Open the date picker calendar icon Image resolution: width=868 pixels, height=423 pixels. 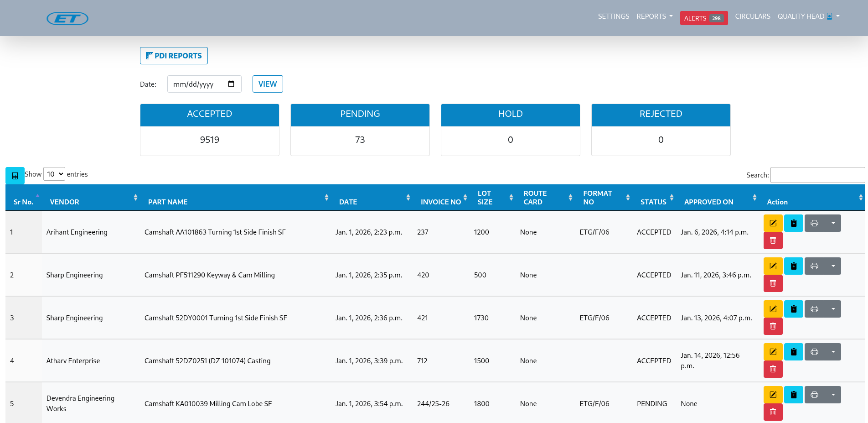pos(231,84)
